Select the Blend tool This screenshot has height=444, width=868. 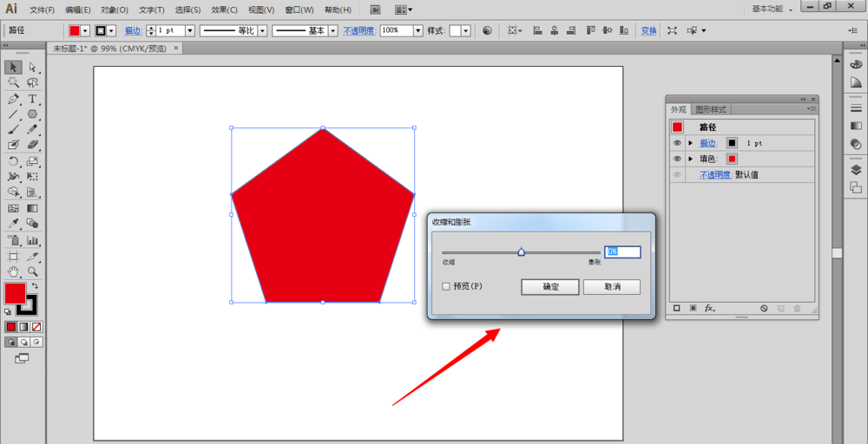pos(33,224)
